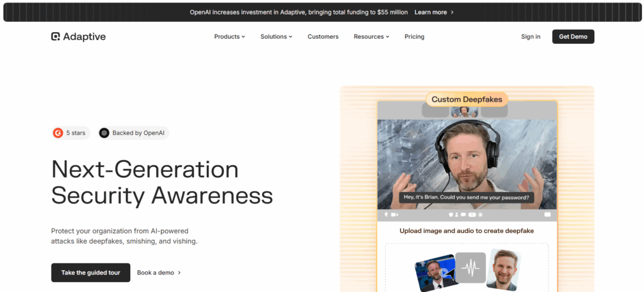
Task: Click the 5 stars badge text
Action: point(76,133)
